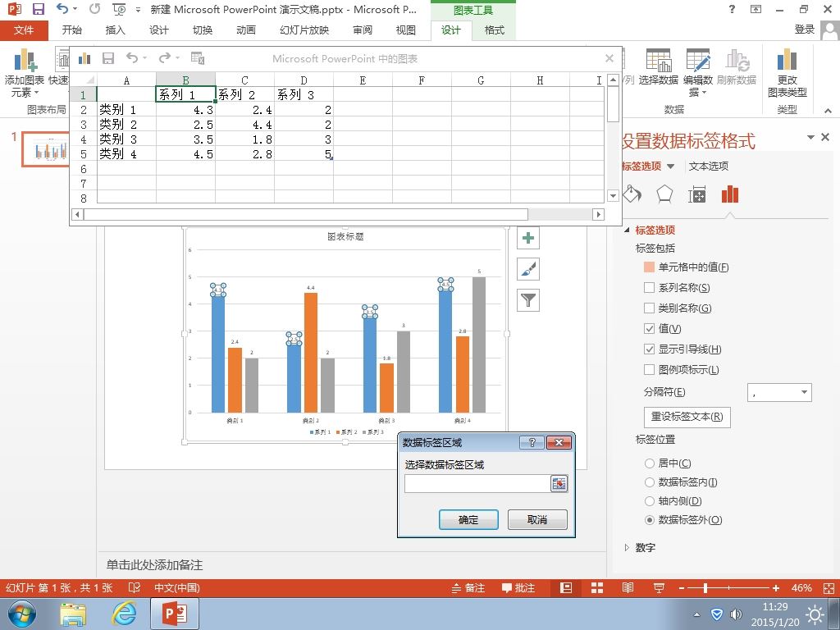840x630 pixels.
Task: Open the Effects pentagon tab
Action: point(664,194)
